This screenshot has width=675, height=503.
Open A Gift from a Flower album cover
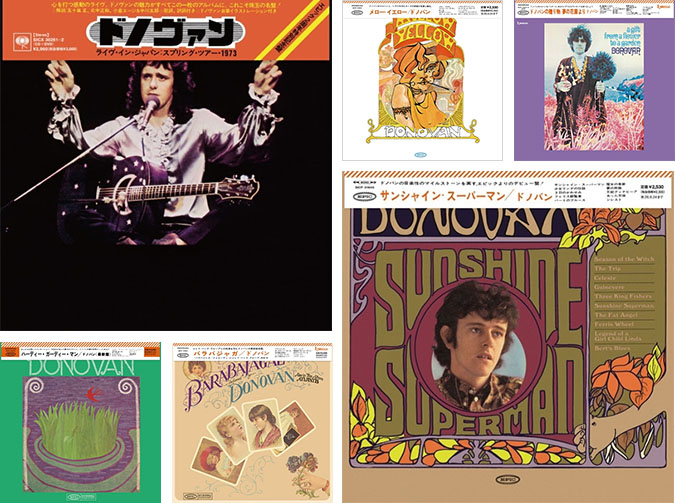point(594,81)
